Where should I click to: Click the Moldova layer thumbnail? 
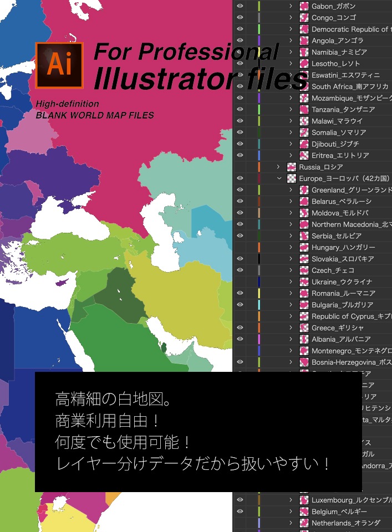click(x=304, y=213)
